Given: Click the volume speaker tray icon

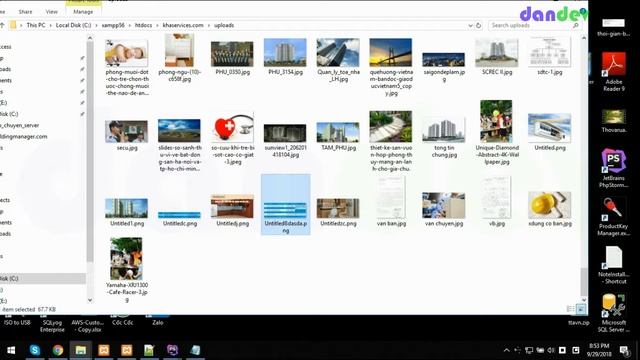Looking at the screenshot, I should (x=551, y=350).
